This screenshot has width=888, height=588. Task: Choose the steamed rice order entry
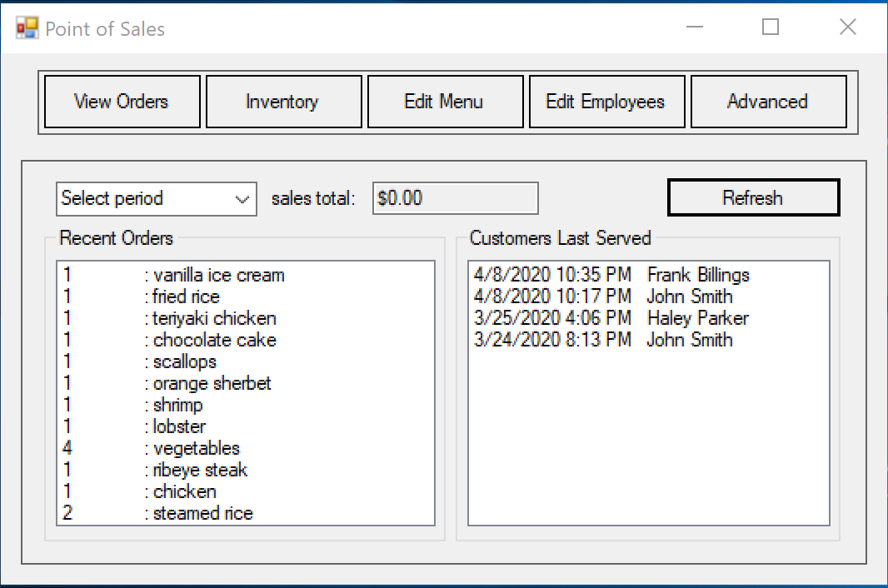click(x=202, y=513)
